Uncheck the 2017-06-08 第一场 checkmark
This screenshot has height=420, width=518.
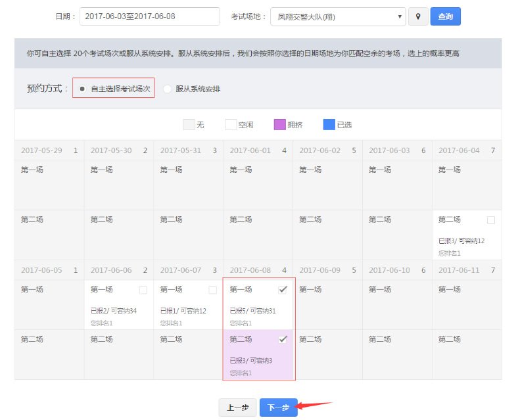pyautogui.click(x=283, y=289)
